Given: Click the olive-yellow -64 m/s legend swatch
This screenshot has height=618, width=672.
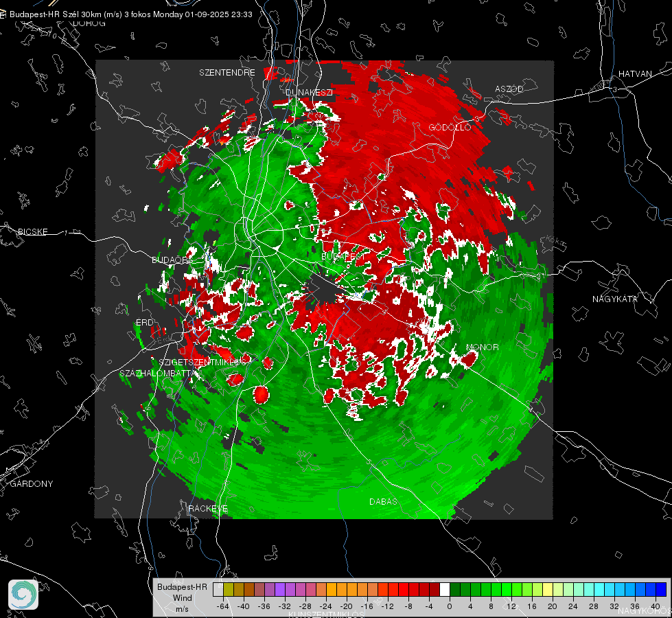Looking at the screenshot, I should pos(229,590).
